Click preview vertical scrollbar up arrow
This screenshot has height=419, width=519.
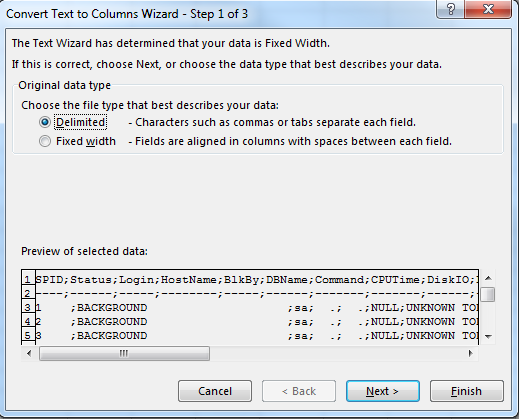pos(488,278)
